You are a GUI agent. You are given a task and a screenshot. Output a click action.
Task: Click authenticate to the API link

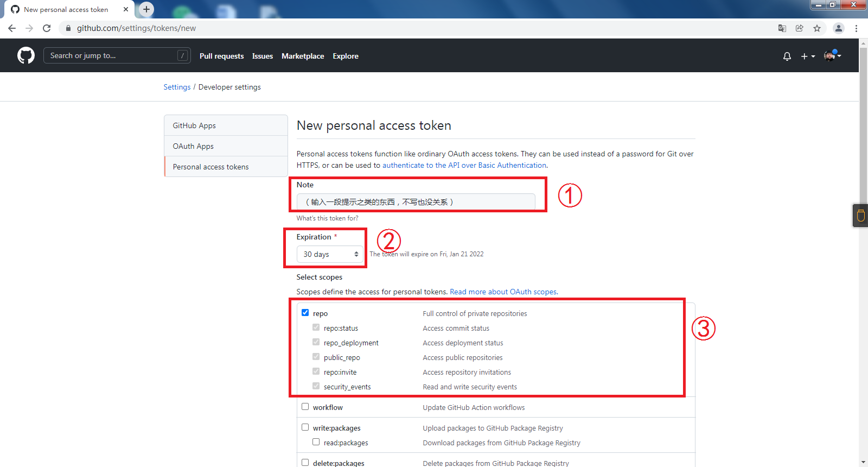click(464, 165)
